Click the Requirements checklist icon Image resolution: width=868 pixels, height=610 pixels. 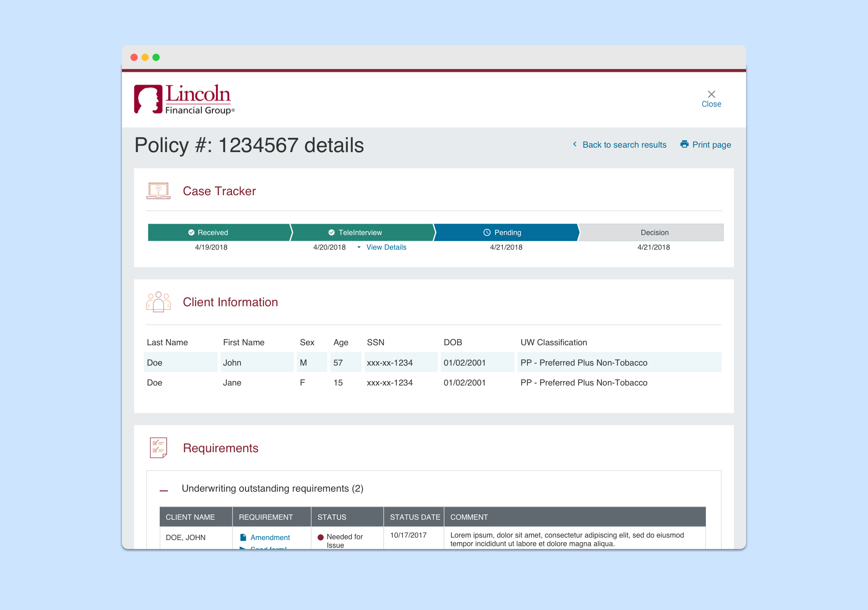[158, 448]
